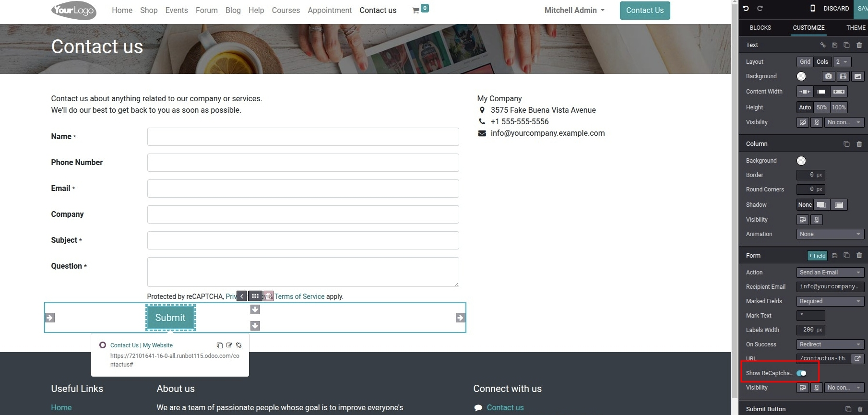868x415 pixels.
Task: Click the grid drag handle above Submit
Action: pyautogui.click(x=255, y=296)
